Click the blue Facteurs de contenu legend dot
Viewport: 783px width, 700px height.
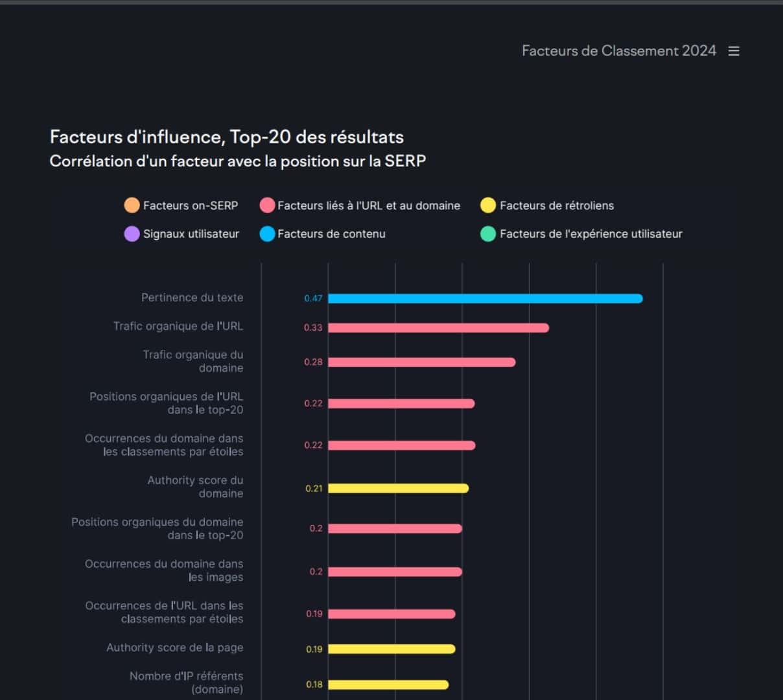coord(267,234)
